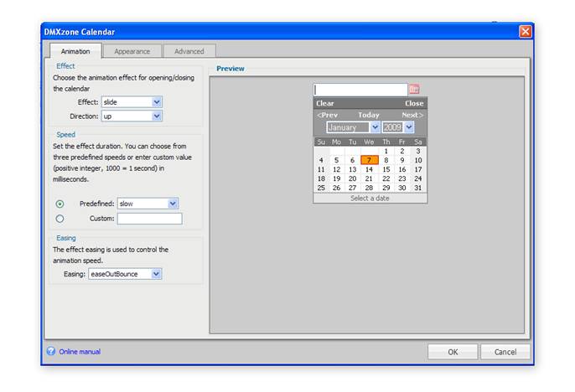This screenshot has width=575, height=392.
Task: Switch to the Appearance tab
Action: 132,51
